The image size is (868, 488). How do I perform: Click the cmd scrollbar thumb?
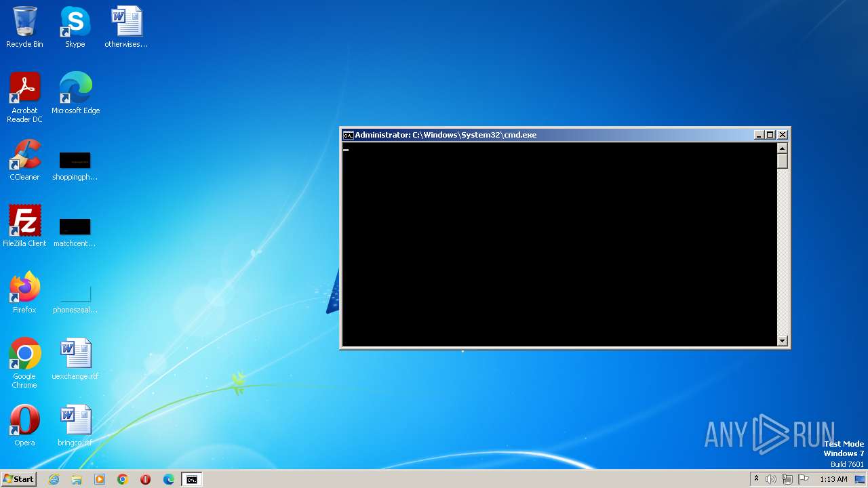pos(783,161)
